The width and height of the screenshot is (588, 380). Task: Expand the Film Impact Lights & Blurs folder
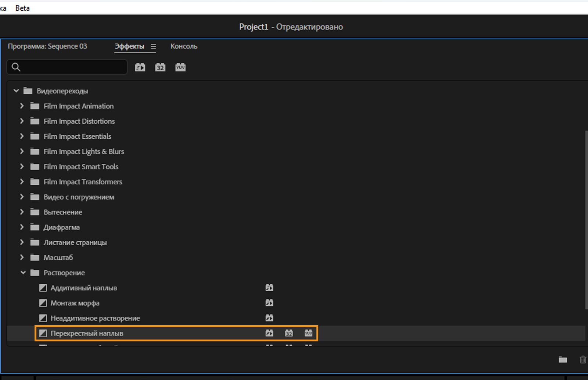(x=22, y=151)
